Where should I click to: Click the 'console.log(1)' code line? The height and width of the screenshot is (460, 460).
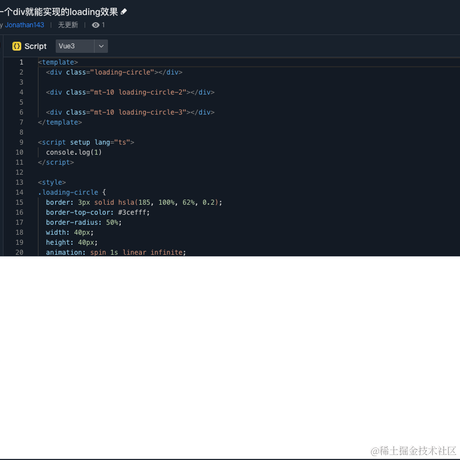(74, 152)
